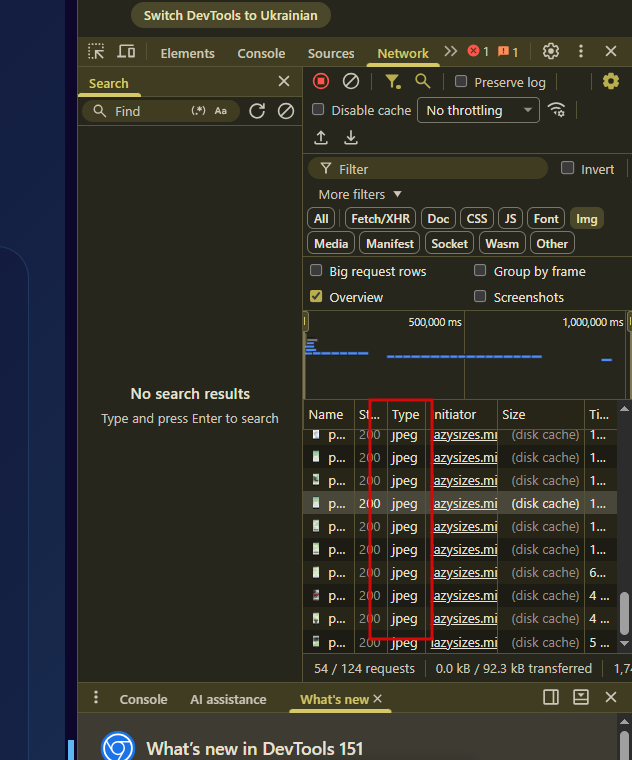Select the What's new drawer tab
The height and width of the screenshot is (760, 632).
334,699
